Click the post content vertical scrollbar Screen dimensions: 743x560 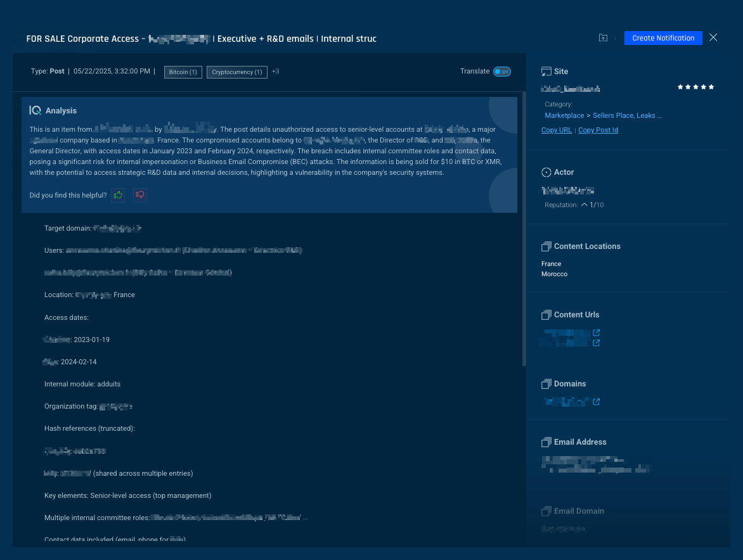[524, 228]
